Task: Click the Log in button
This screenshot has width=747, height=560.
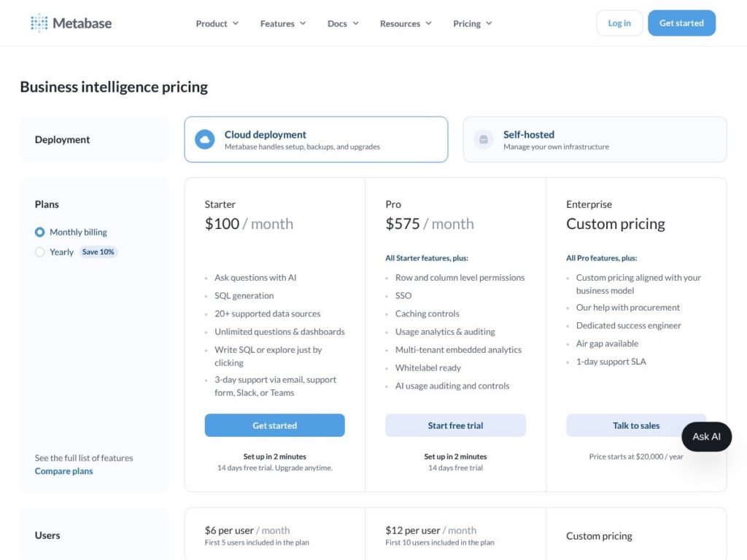Action: pyautogui.click(x=619, y=23)
